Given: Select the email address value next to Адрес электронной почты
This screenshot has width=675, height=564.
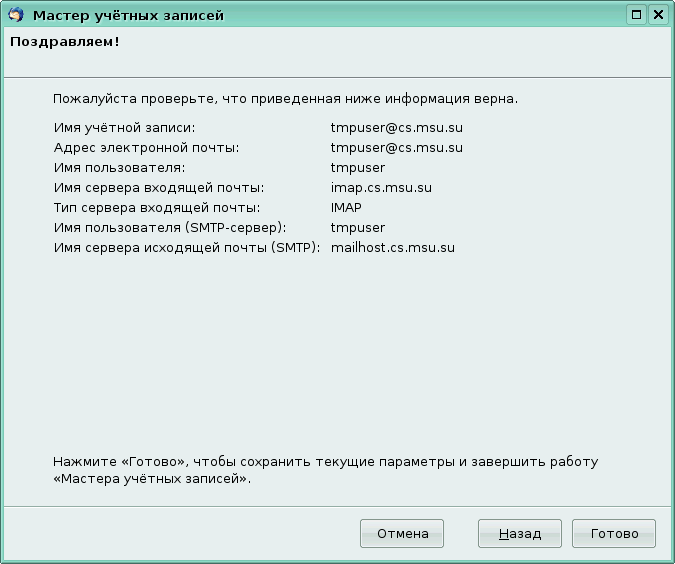Looking at the screenshot, I should pyautogui.click(x=396, y=148).
